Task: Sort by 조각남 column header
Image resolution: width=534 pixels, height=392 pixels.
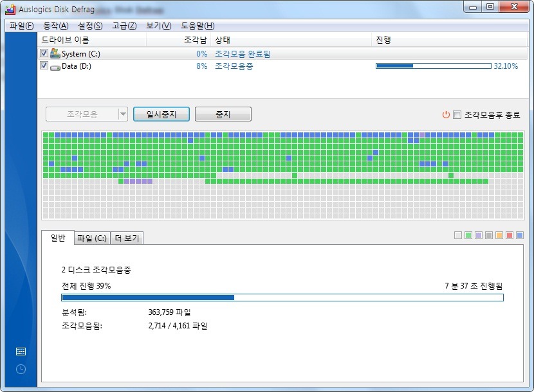Action: [179, 40]
